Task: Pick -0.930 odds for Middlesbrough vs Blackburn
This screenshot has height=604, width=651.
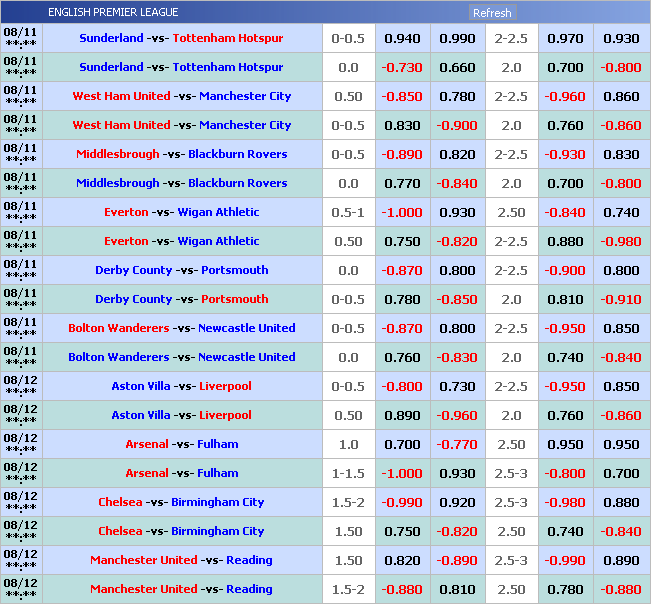Action: point(565,154)
